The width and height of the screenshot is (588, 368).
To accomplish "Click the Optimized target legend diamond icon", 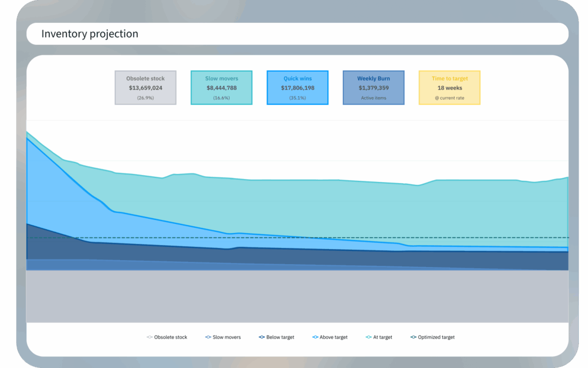I will click(412, 337).
